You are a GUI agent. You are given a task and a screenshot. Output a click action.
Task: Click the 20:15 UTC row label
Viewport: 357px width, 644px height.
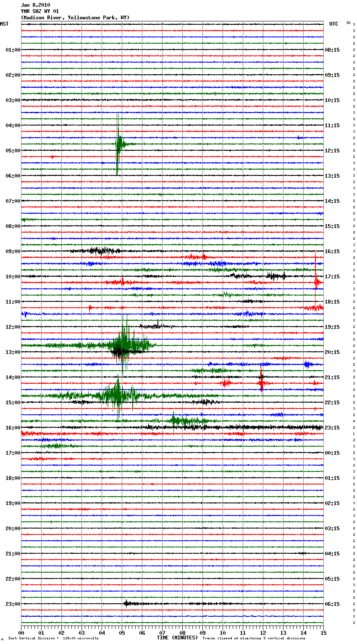point(332,352)
